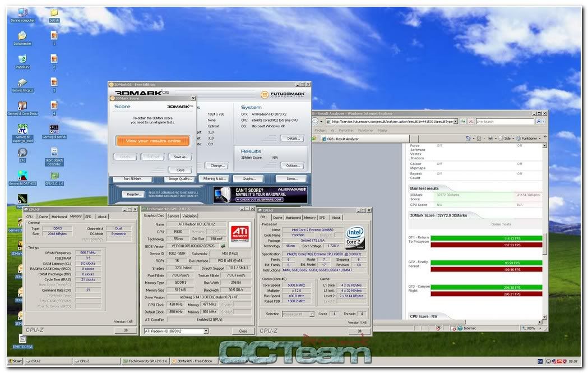Open Denne computer desktop icon

(22, 15)
